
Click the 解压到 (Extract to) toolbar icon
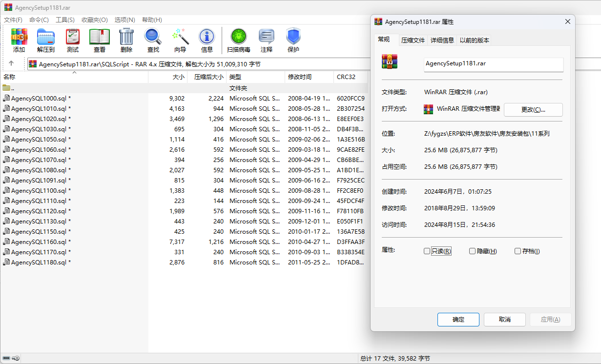click(x=46, y=37)
